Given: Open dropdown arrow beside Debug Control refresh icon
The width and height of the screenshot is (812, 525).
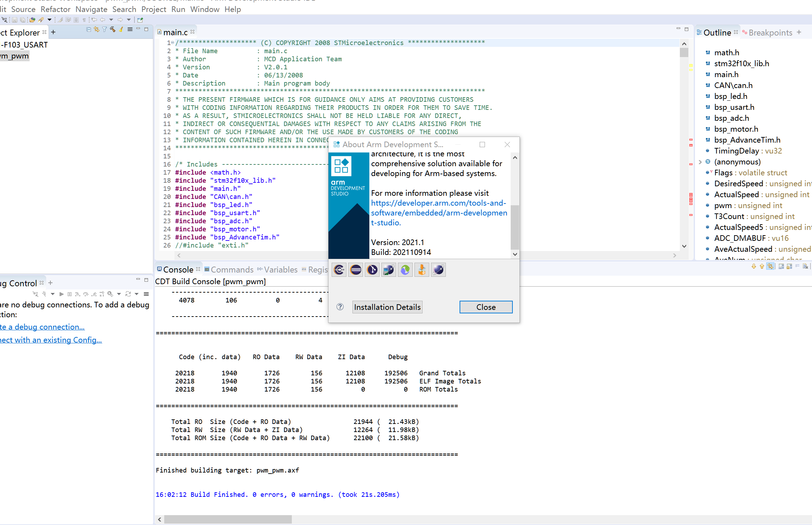Looking at the screenshot, I should (x=136, y=294).
